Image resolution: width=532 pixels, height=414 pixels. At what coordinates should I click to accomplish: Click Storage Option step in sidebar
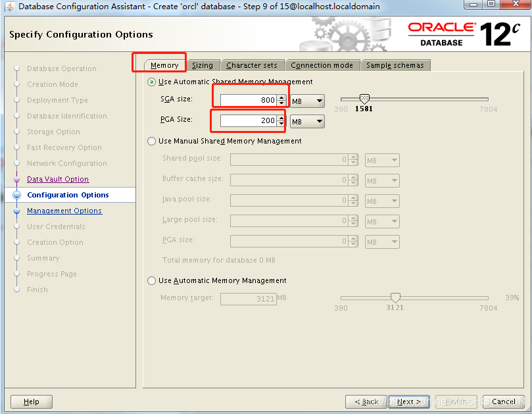click(x=54, y=132)
